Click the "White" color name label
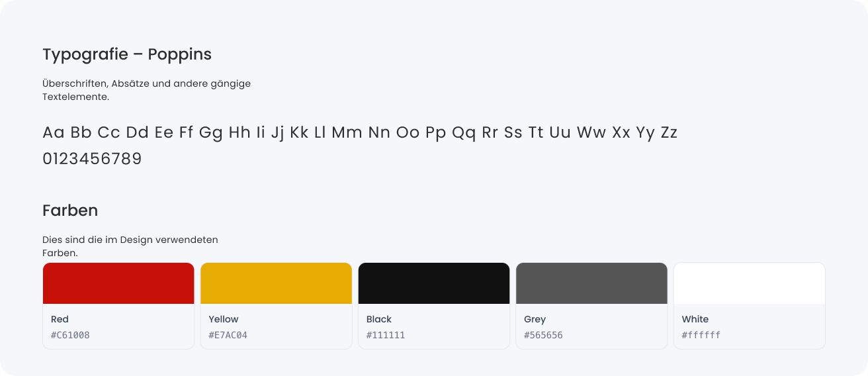 pyautogui.click(x=695, y=319)
